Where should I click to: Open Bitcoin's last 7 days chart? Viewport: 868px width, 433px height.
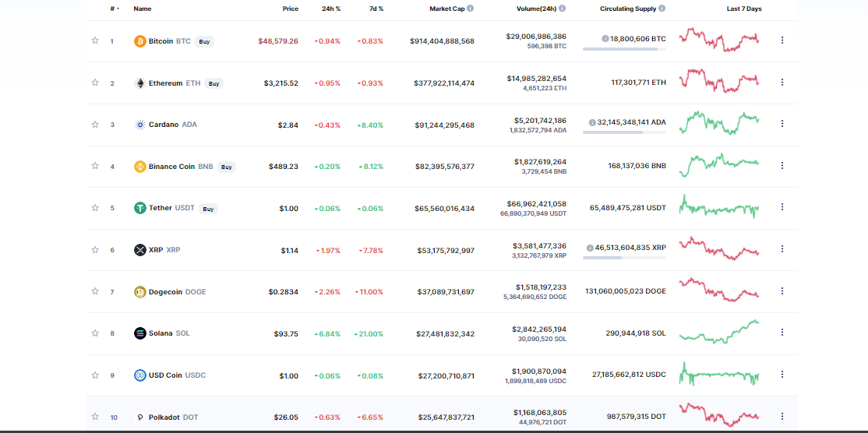pyautogui.click(x=719, y=40)
